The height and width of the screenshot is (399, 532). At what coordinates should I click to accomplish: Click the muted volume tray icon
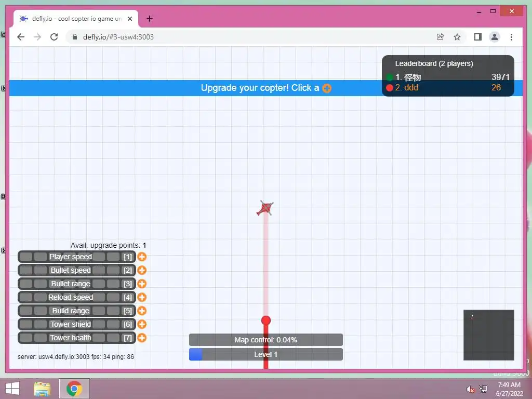point(470,390)
